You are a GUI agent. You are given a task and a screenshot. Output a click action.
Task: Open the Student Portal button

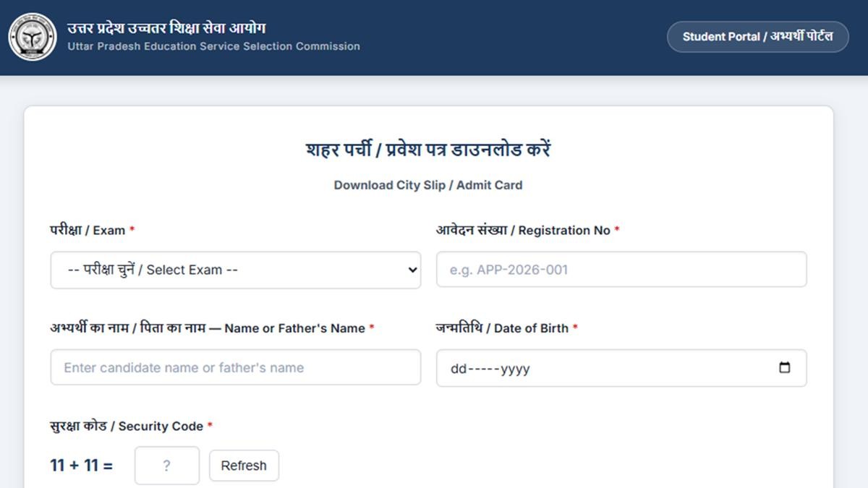[x=757, y=37]
